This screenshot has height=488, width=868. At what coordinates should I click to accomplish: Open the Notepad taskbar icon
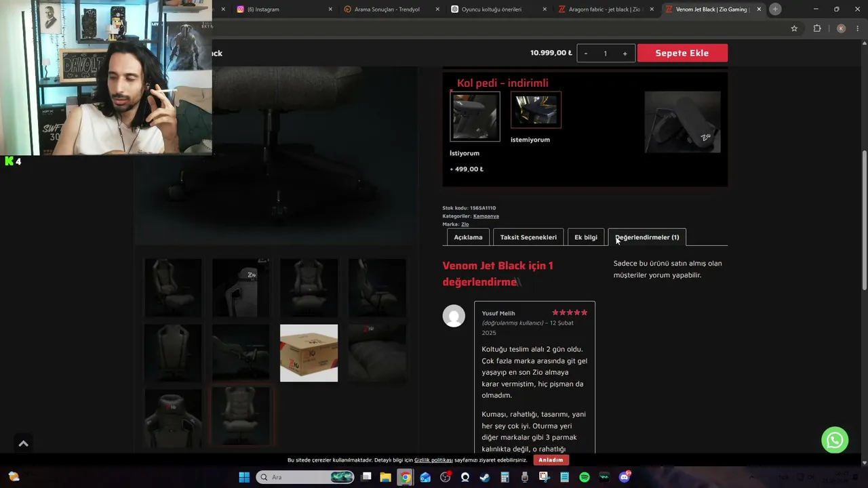point(564,477)
